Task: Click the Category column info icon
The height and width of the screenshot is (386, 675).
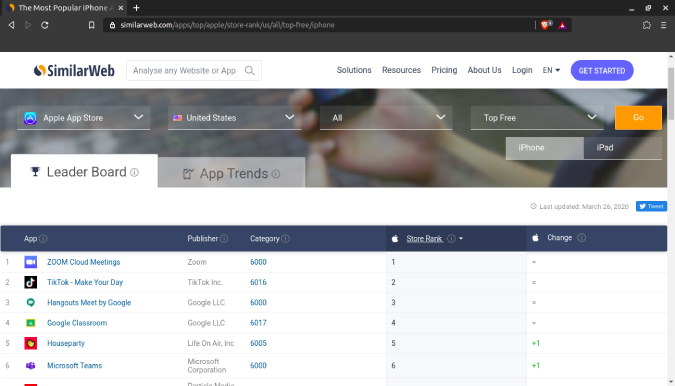Action: coord(285,238)
